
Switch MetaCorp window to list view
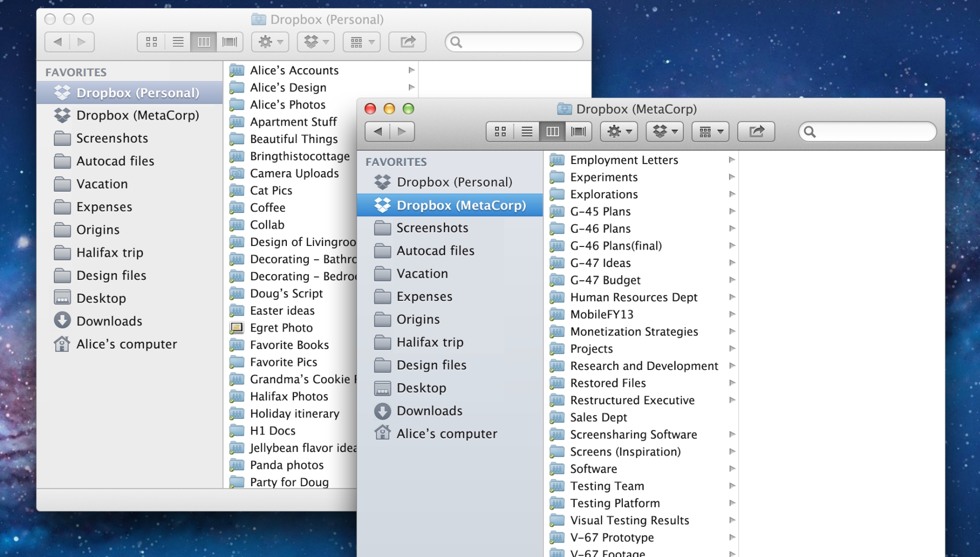tap(527, 132)
